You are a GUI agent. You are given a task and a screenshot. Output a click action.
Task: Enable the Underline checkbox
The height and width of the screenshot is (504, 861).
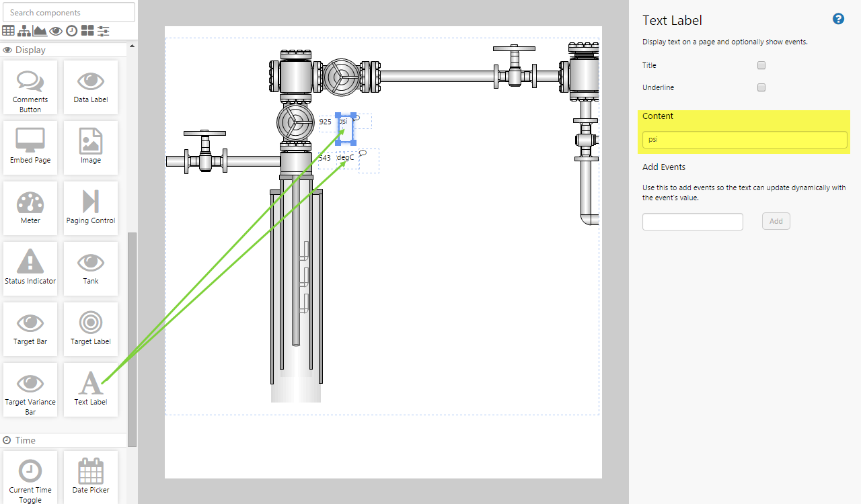click(x=761, y=87)
